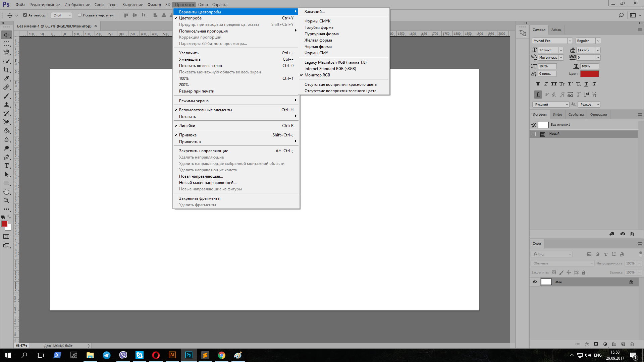Open the search icon in options bar

[x=621, y=15]
